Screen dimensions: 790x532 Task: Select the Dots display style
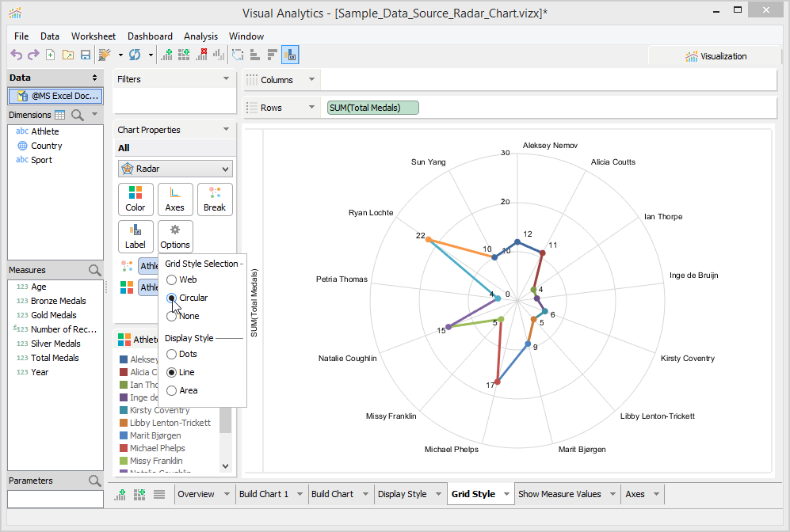point(171,354)
